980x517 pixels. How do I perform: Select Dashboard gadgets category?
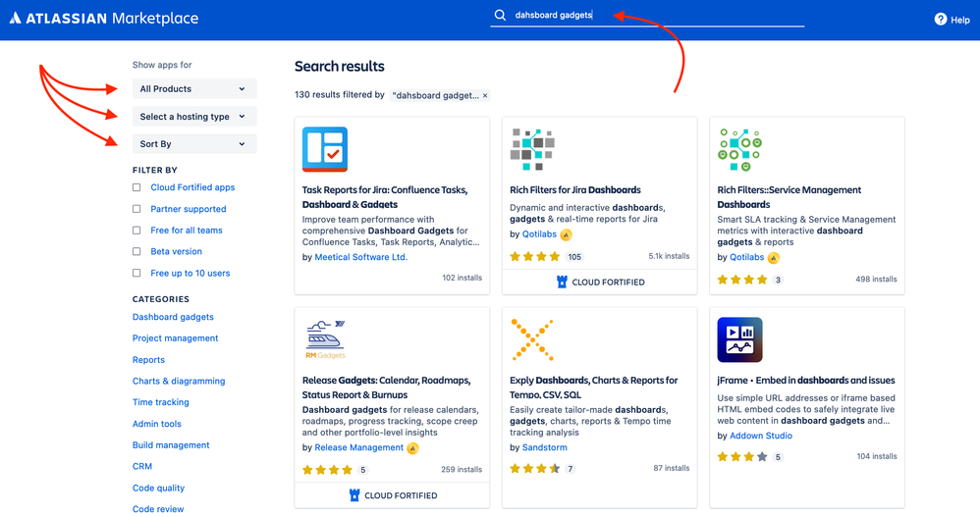(173, 317)
